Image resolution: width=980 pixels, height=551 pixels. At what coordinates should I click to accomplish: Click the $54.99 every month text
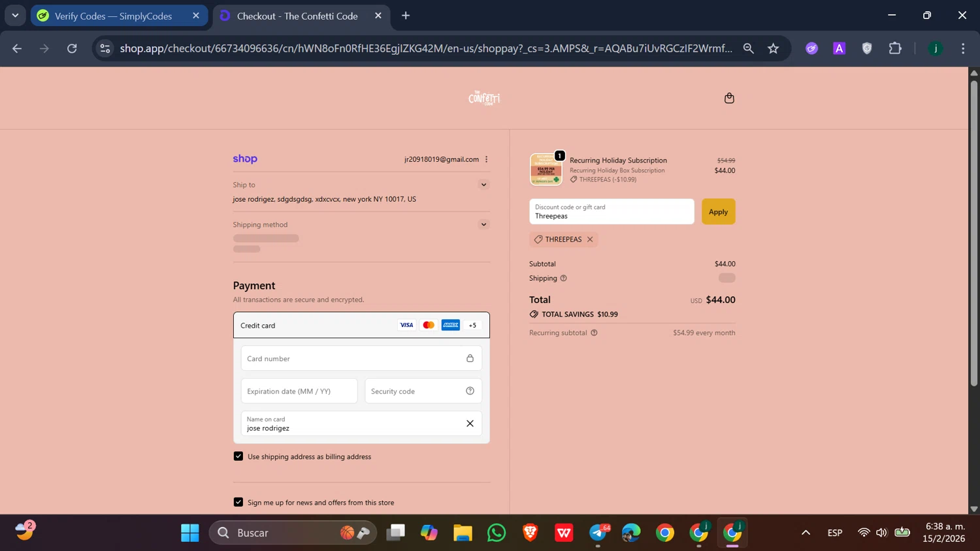pyautogui.click(x=704, y=333)
